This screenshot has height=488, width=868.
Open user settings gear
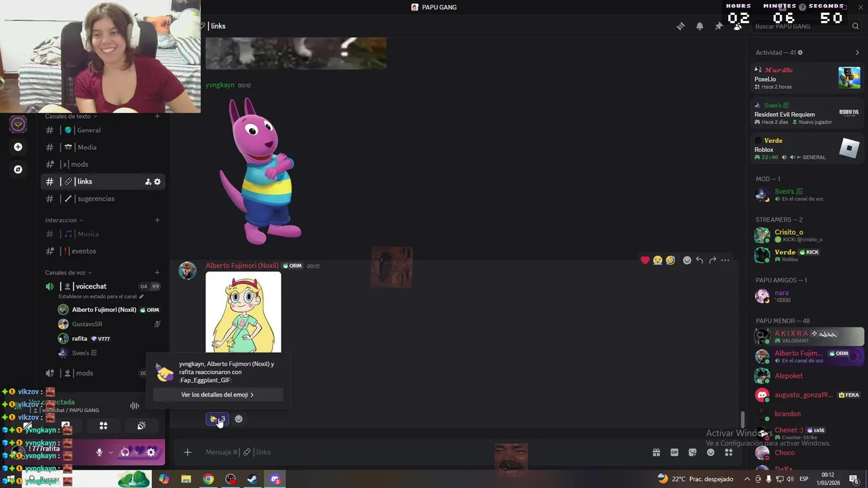click(x=151, y=452)
